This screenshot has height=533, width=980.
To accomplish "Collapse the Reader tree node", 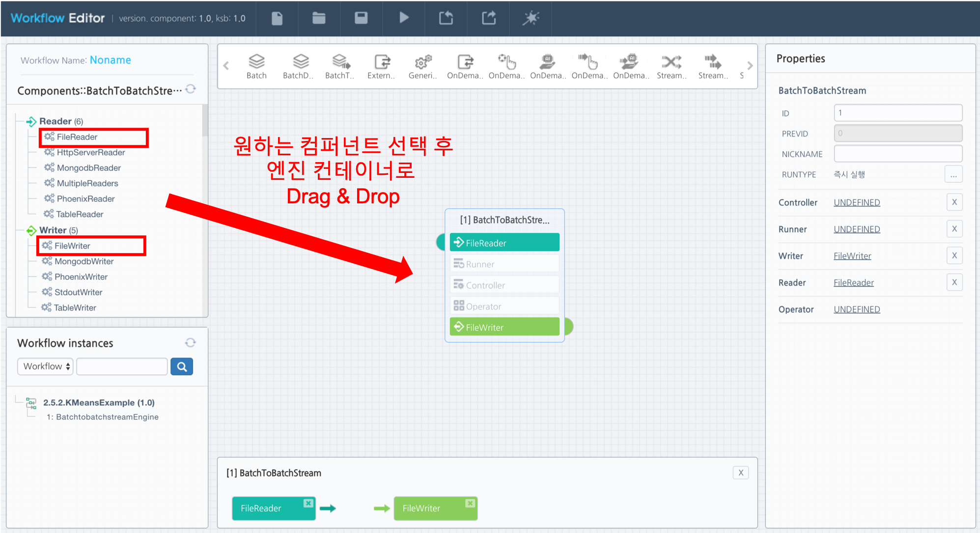I will (31, 121).
